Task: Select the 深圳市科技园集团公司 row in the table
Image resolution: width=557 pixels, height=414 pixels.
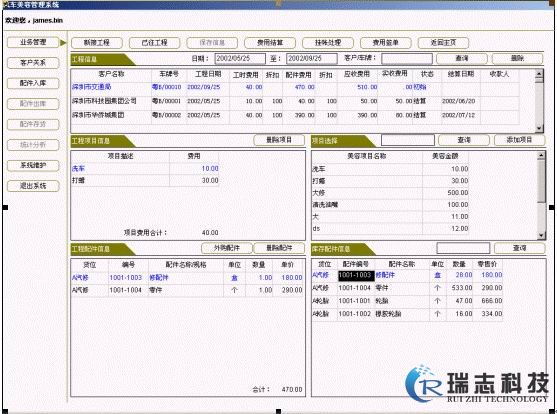Action: [295, 101]
